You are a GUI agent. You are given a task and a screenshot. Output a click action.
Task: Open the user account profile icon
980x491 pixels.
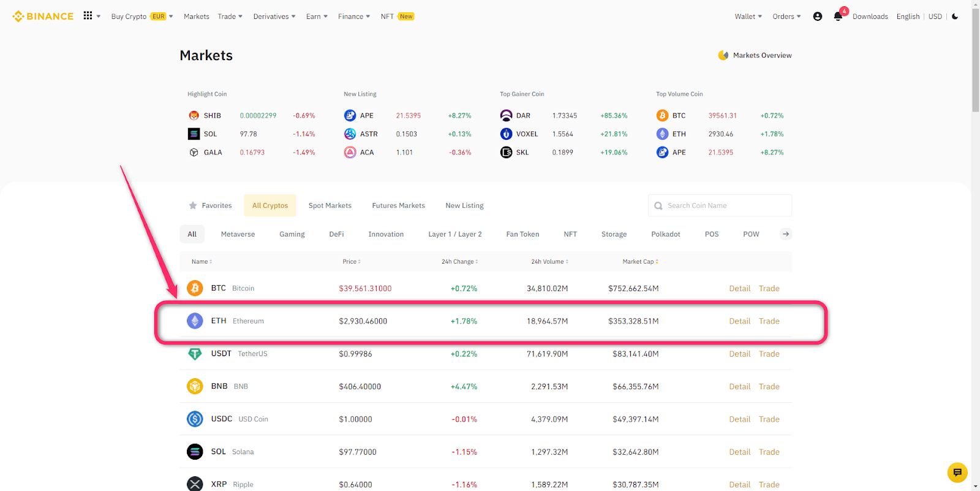pos(818,17)
